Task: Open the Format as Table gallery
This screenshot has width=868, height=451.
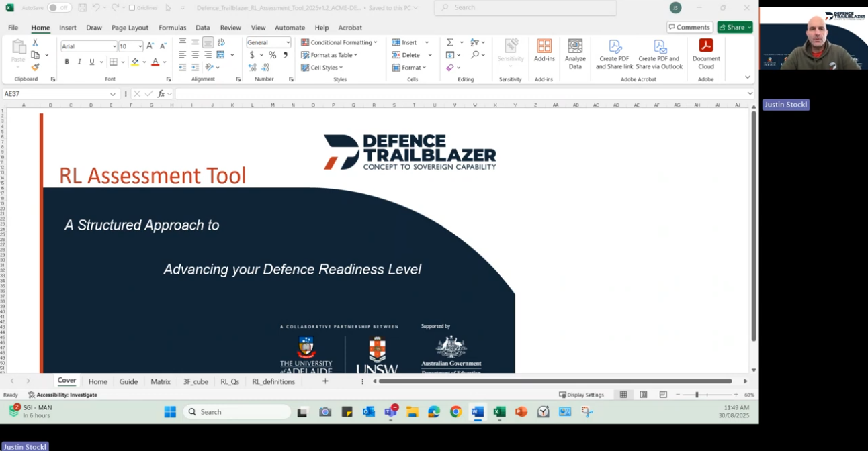Action: 329,55
